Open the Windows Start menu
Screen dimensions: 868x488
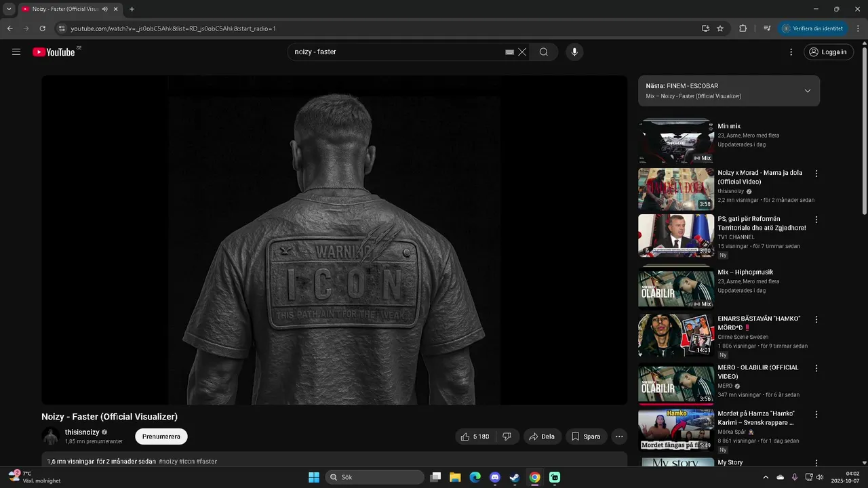[314, 477]
